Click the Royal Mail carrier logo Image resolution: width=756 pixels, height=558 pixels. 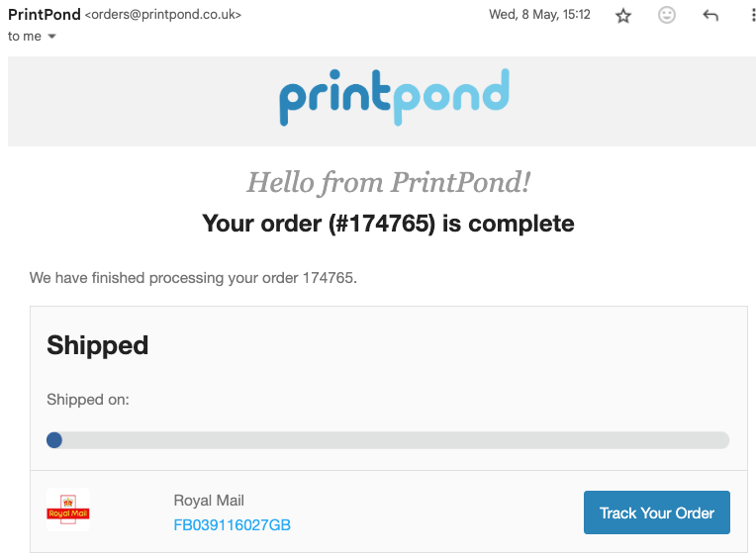[x=68, y=511]
